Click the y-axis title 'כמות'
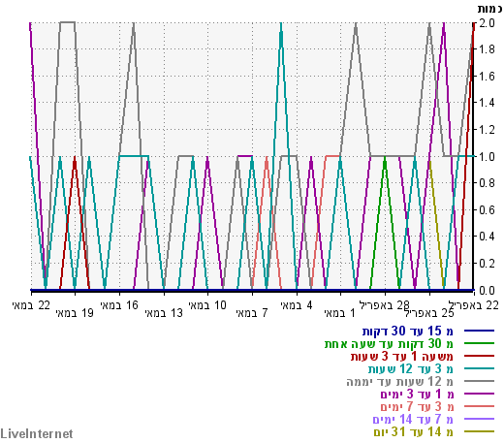Viewport: 504px width, 443px height. 490,9
